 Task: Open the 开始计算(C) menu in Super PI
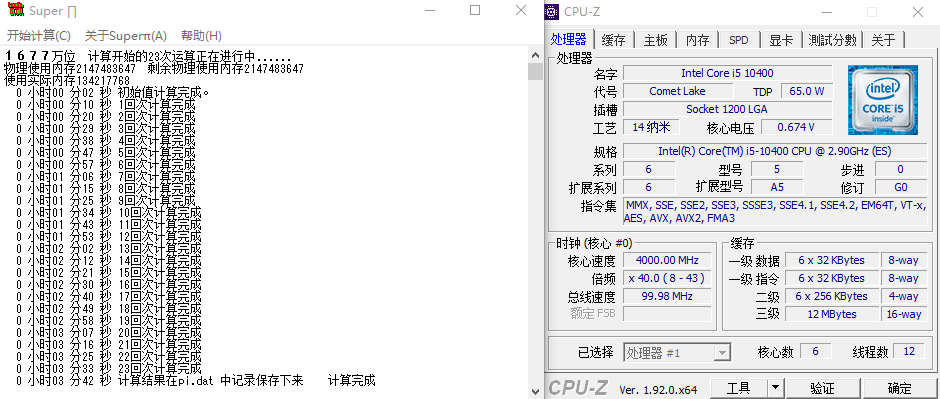[38, 35]
